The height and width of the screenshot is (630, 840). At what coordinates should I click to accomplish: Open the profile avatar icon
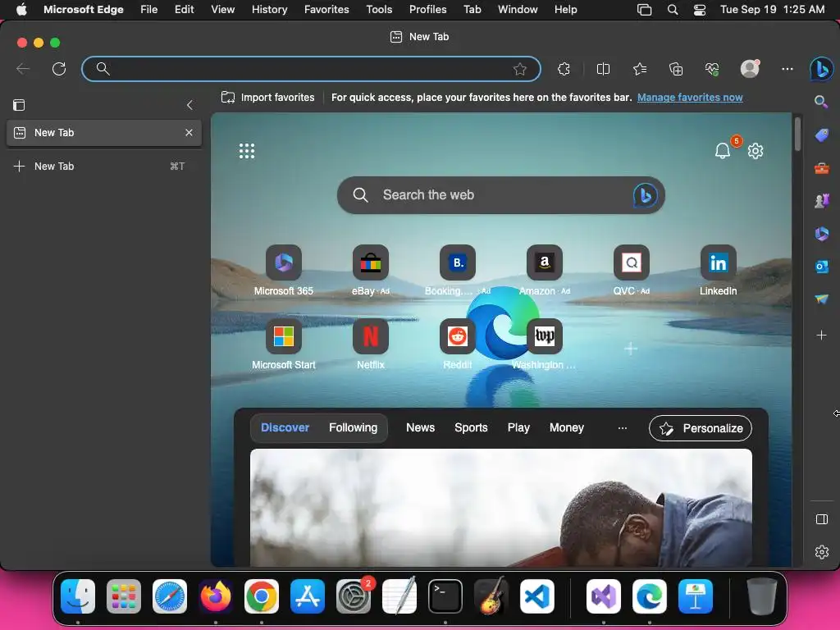click(750, 68)
